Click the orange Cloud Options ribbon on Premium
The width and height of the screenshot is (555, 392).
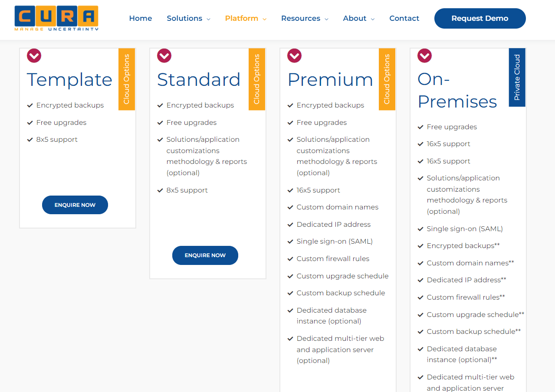pyautogui.click(x=387, y=79)
